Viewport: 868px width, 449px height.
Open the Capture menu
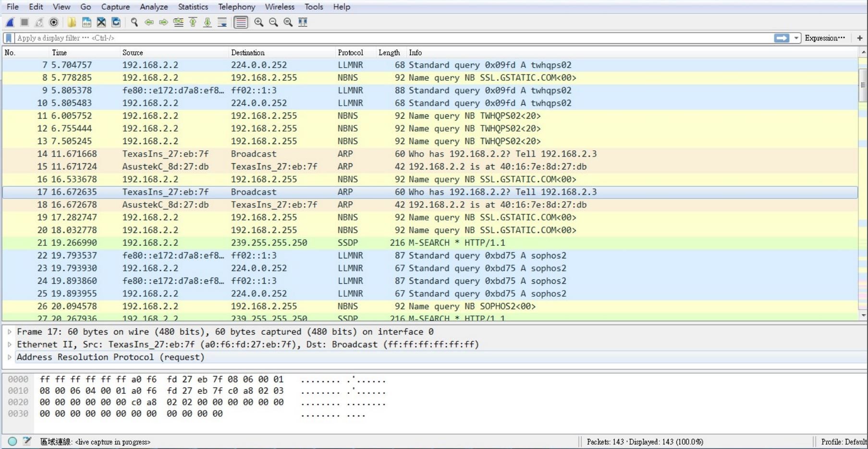click(115, 7)
